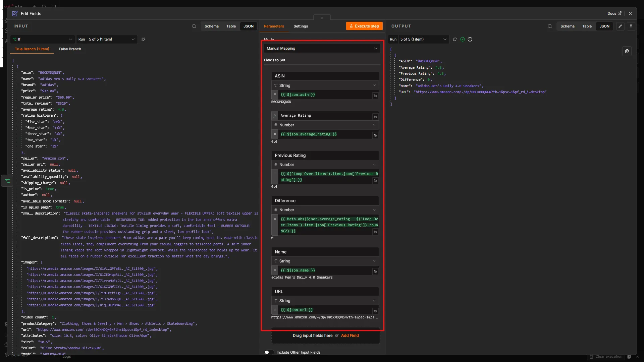Click the edit output pencil icon
Image resolution: width=644 pixels, height=362 pixels.
click(620, 26)
